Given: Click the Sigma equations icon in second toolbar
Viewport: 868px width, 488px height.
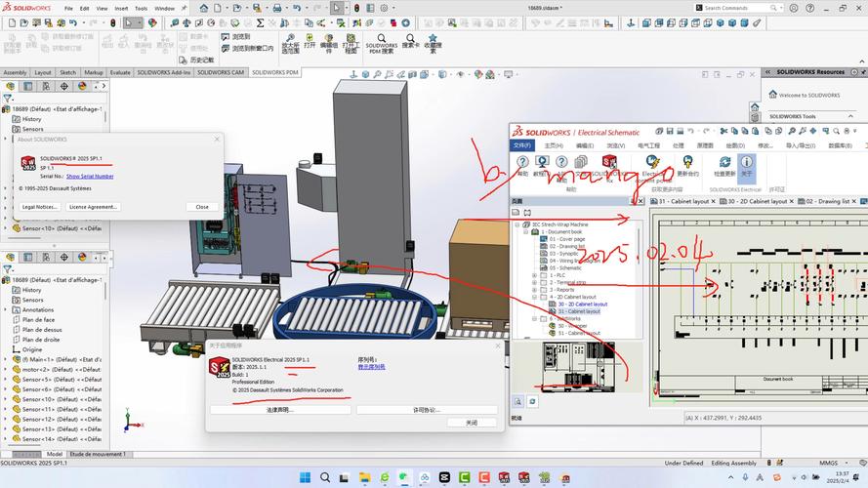Looking at the screenshot, I should click(260, 23).
